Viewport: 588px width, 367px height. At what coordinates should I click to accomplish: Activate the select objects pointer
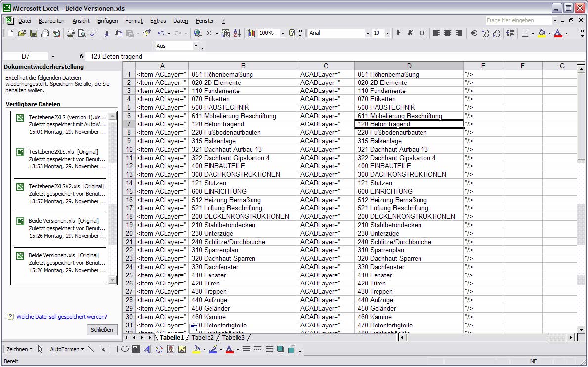click(40, 349)
